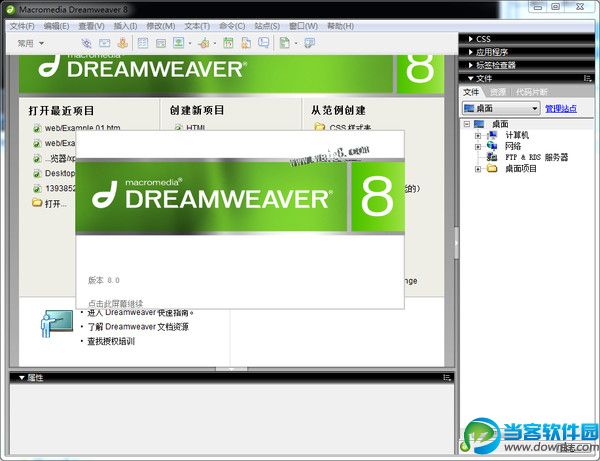The width and height of the screenshot is (600, 461).
Task: Open the Tag Chooser icon
Action: pyautogui.click(x=309, y=43)
